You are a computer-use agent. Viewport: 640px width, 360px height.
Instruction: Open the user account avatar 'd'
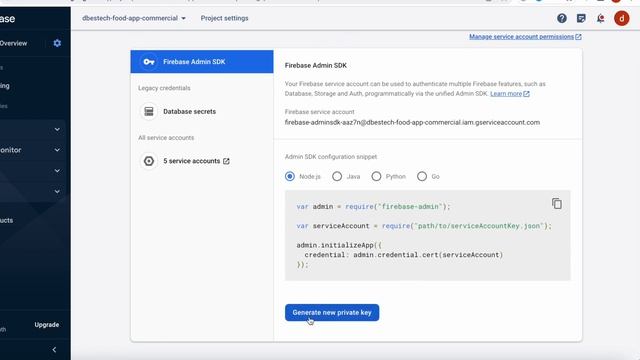tap(621, 18)
